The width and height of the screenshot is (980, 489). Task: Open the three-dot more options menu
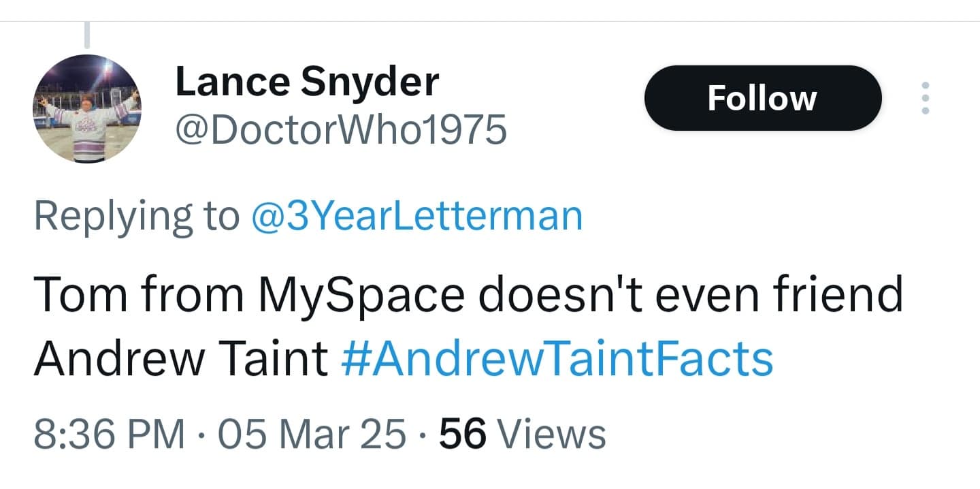(924, 98)
